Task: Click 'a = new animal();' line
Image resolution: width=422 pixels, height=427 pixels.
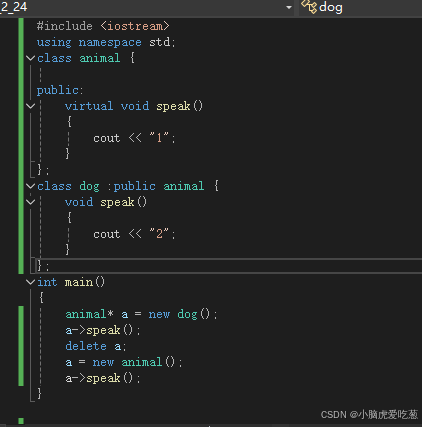Action: point(124,362)
